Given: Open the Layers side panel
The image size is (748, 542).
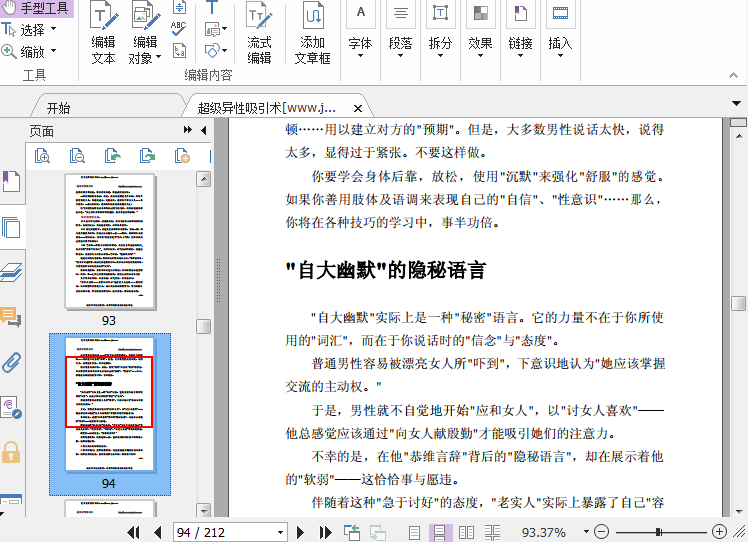Looking at the screenshot, I should pos(11,272).
